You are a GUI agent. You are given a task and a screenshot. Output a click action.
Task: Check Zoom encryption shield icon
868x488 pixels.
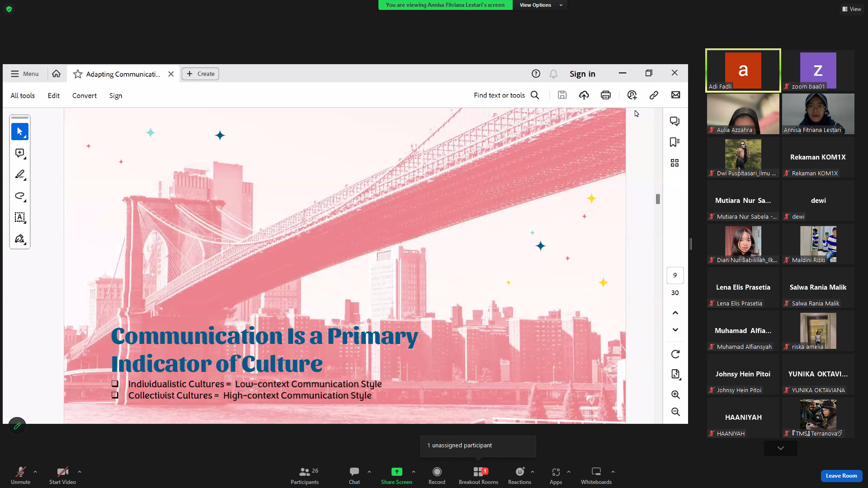(x=9, y=9)
